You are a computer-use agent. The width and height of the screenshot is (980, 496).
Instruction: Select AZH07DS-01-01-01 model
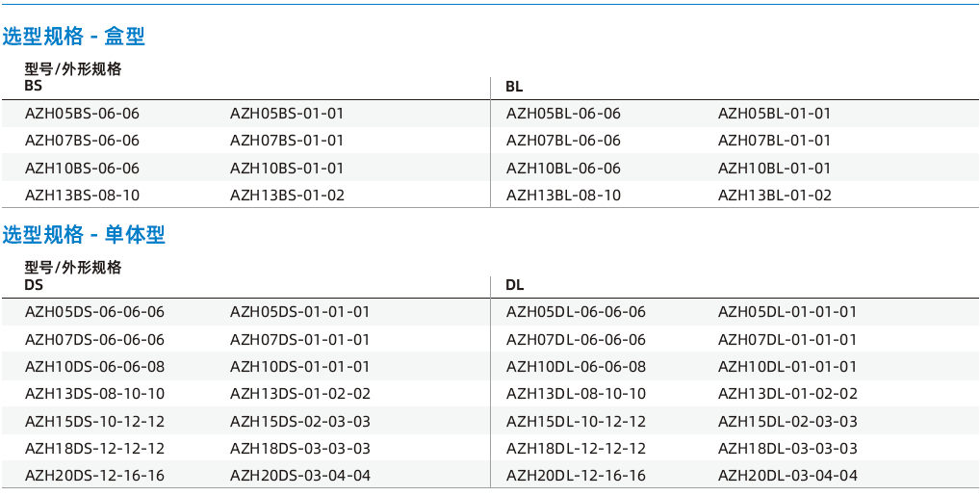(x=299, y=340)
